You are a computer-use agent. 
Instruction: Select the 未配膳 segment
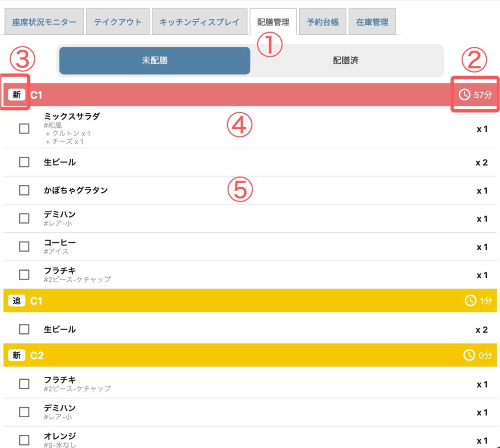pos(155,61)
